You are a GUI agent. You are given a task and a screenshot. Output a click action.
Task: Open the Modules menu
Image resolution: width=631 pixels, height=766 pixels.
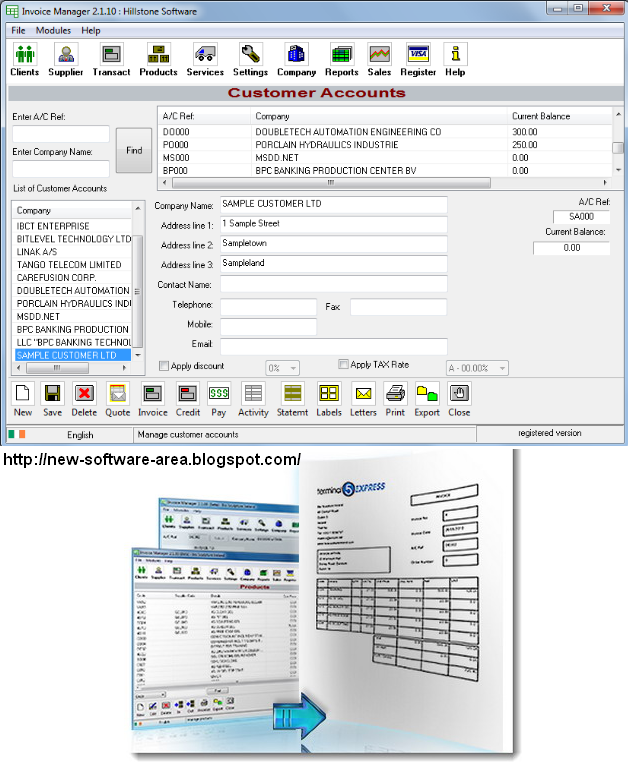pyautogui.click(x=53, y=30)
